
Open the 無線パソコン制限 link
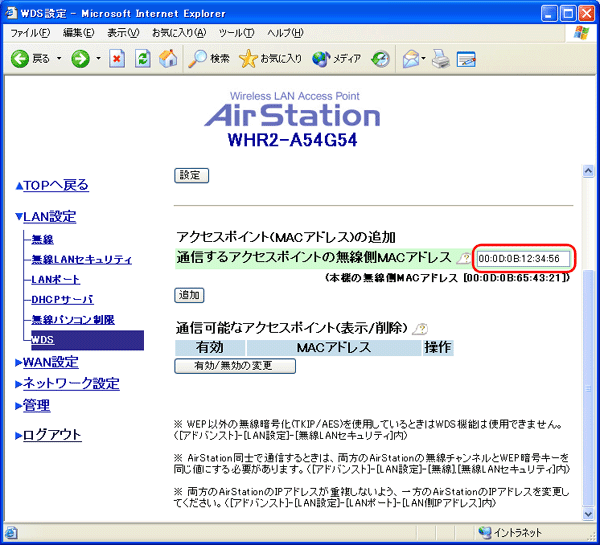point(73,320)
